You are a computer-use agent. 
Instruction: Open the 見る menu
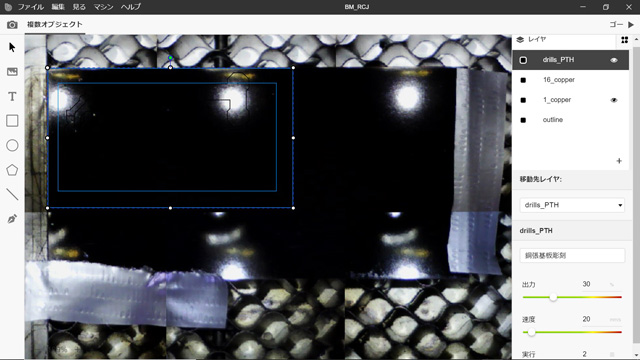click(79, 7)
